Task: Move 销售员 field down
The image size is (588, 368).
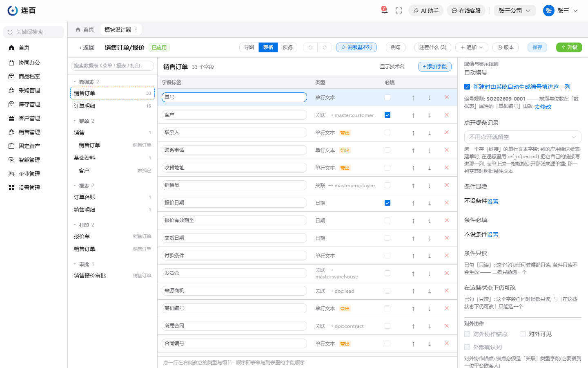Action: pyautogui.click(x=430, y=185)
